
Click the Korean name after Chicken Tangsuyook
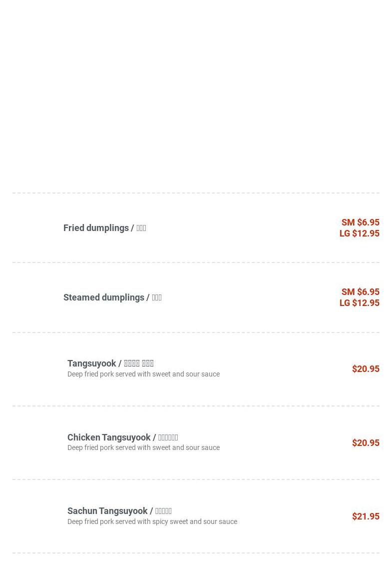click(x=168, y=437)
